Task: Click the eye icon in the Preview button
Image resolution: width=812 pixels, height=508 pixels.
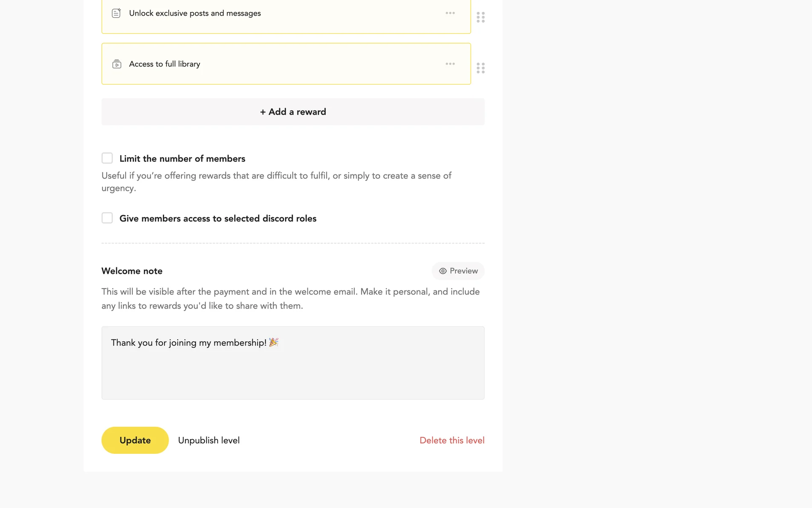Action: (x=443, y=271)
